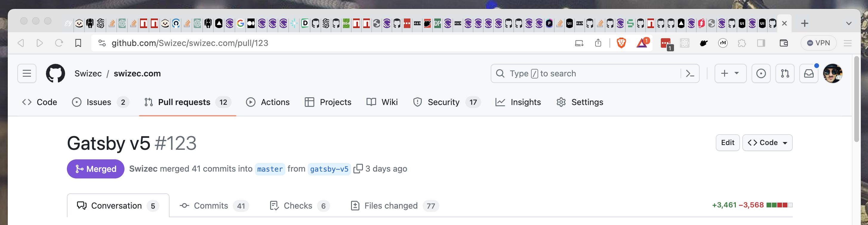Open the Security tab with 17
The image size is (868, 225).
click(447, 102)
